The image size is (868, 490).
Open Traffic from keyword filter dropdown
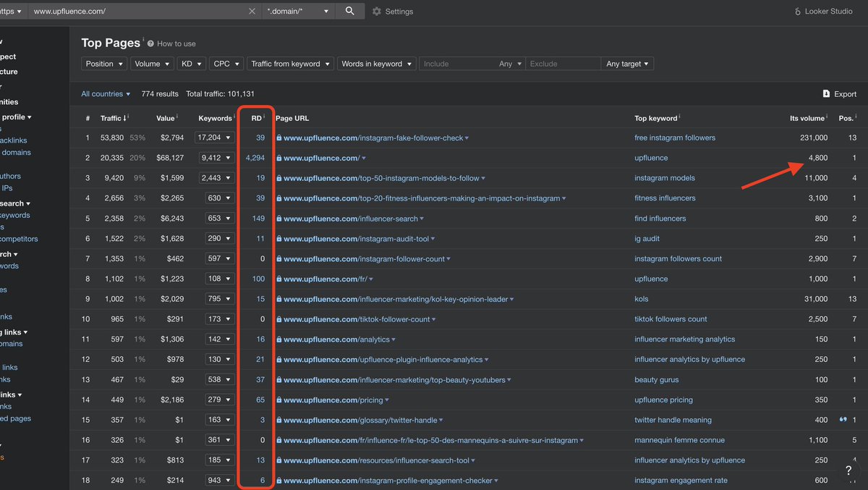click(290, 64)
